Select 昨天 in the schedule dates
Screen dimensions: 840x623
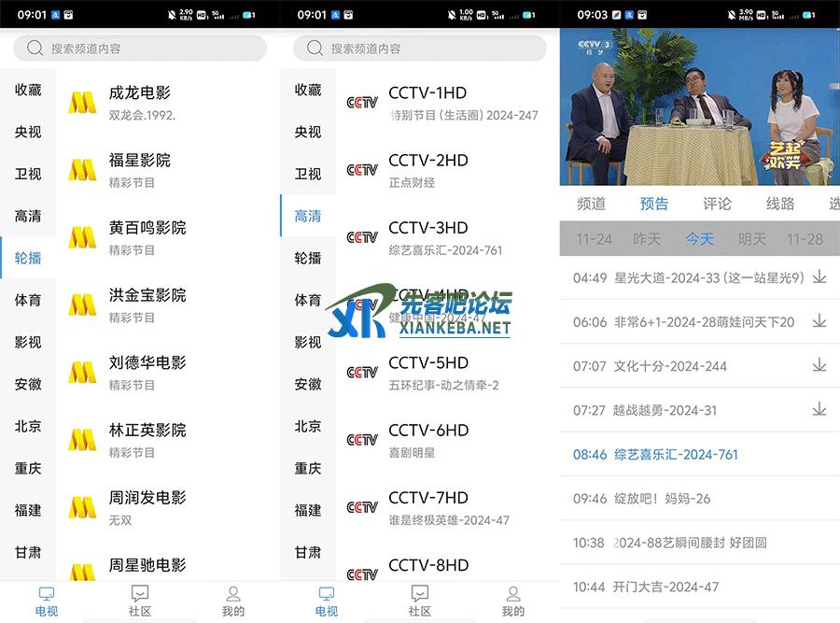pos(647,239)
